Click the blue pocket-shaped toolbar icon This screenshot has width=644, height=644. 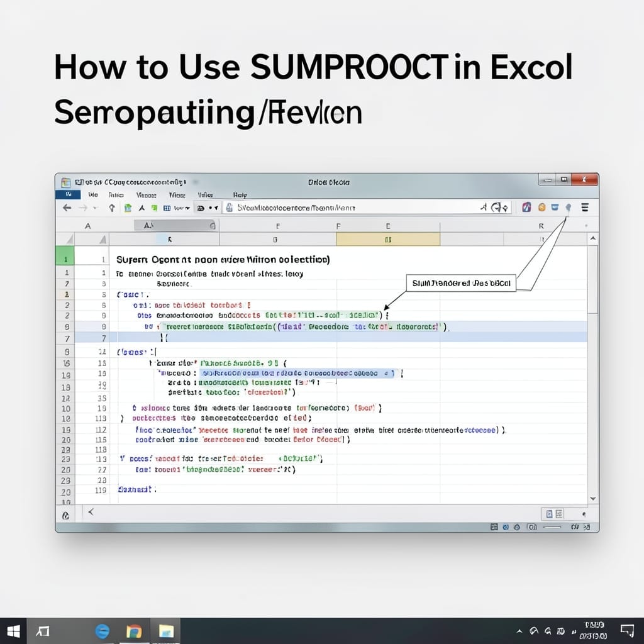click(x=555, y=208)
